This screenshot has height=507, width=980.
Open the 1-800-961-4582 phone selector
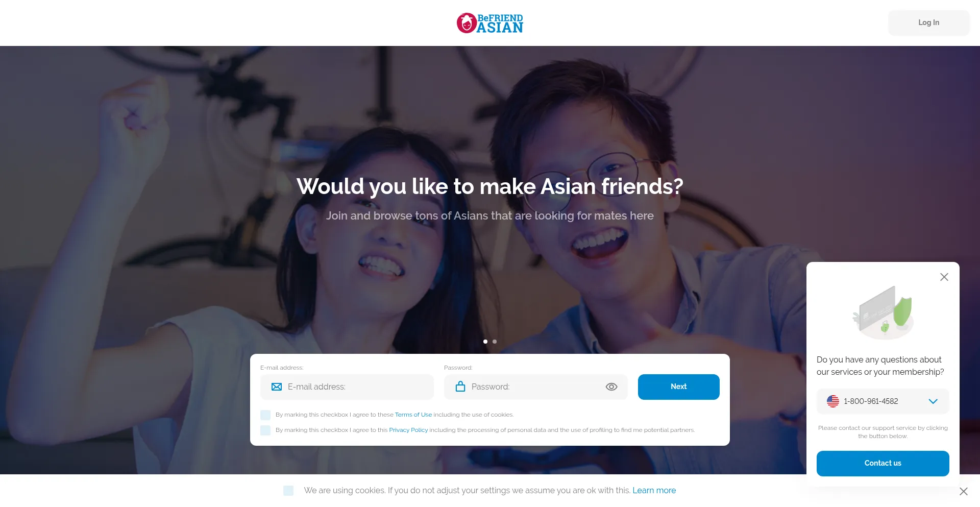tap(883, 401)
